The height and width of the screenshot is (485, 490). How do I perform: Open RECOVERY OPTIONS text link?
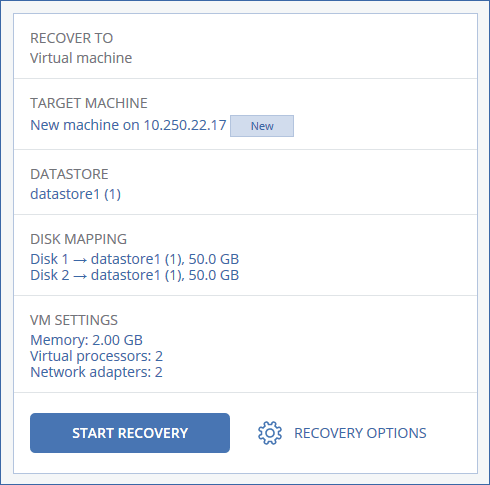[360, 433]
